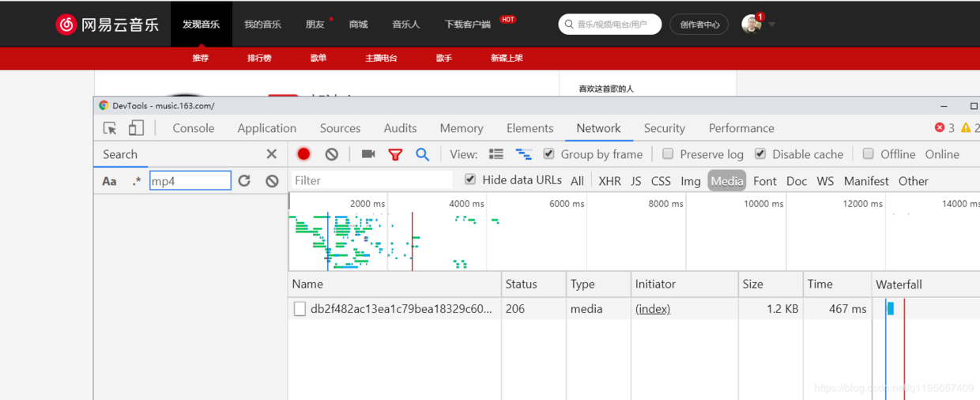Filter requests by Font

[x=765, y=181]
